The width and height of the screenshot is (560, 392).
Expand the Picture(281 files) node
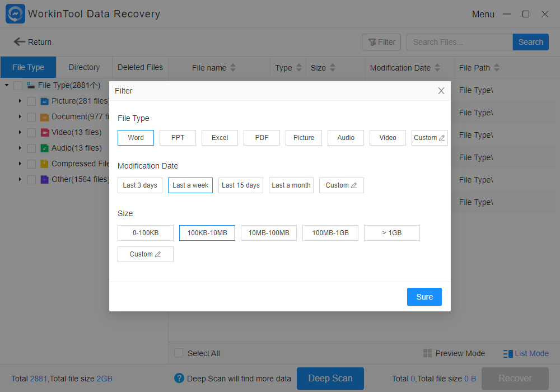point(20,101)
